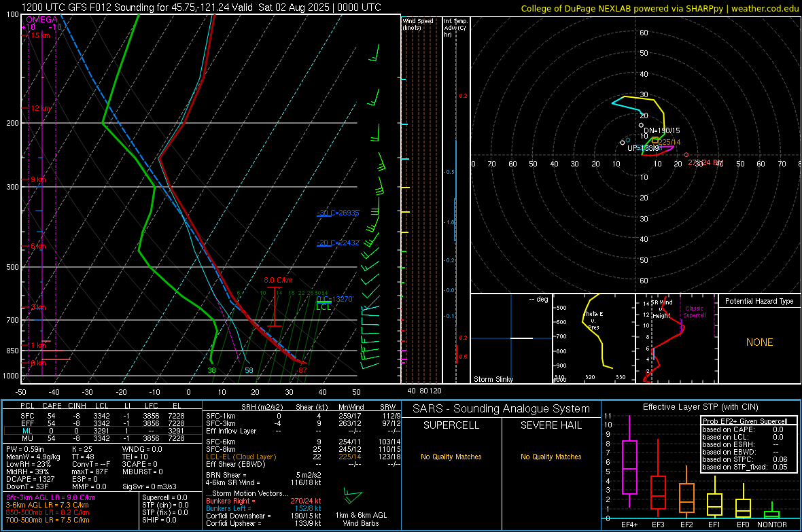Click the Bunkers Left = 152/8 kt value
The image size is (802, 532).
264,508
